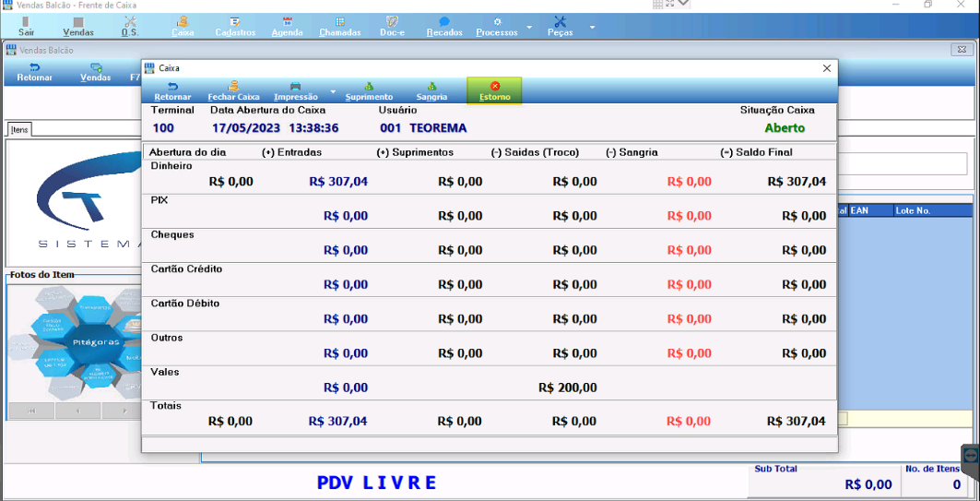Open the Processos module
This screenshot has height=501, width=980.
click(497, 26)
